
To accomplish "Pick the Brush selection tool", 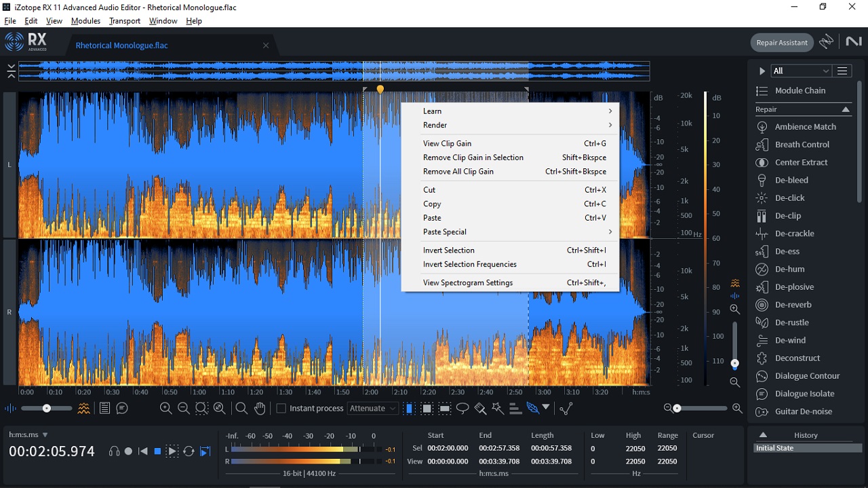I will tap(480, 408).
